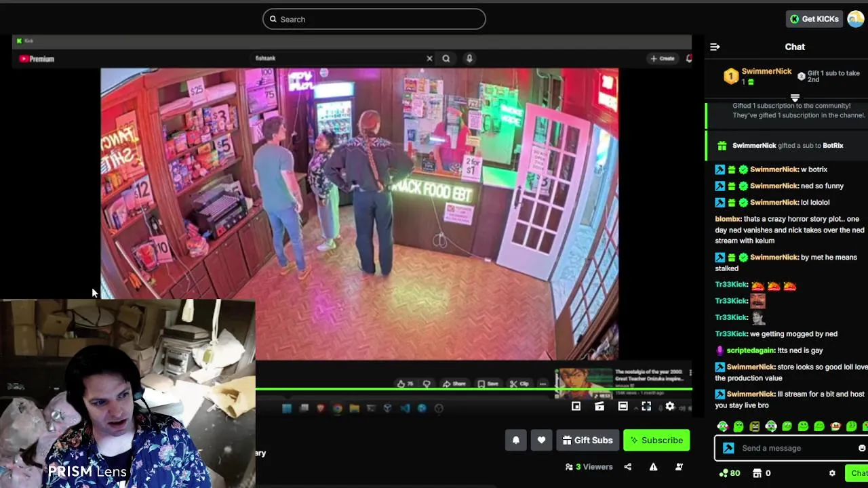Click the green stream progress bar
The height and width of the screenshot is (488, 868).
(473, 388)
